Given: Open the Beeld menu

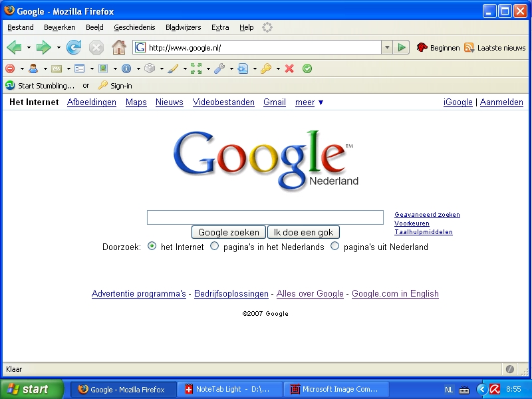Looking at the screenshot, I should [94, 27].
